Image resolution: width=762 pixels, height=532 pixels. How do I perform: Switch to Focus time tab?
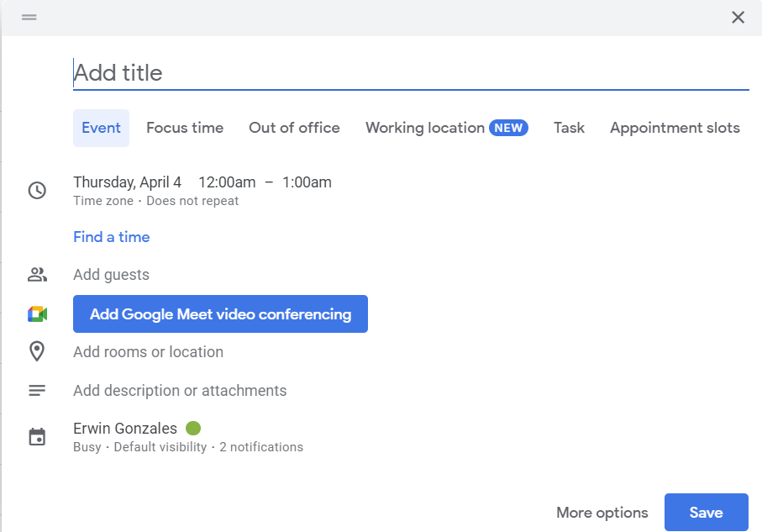[x=185, y=128]
